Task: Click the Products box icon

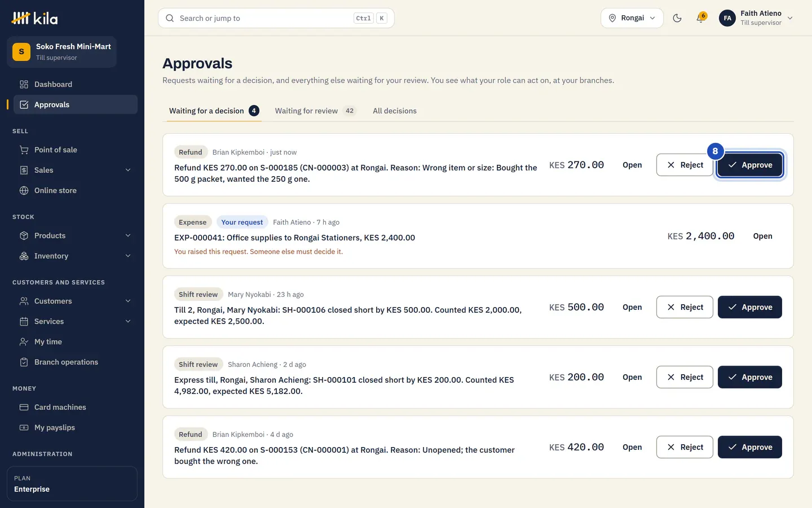Action: pyautogui.click(x=24, y=235)
